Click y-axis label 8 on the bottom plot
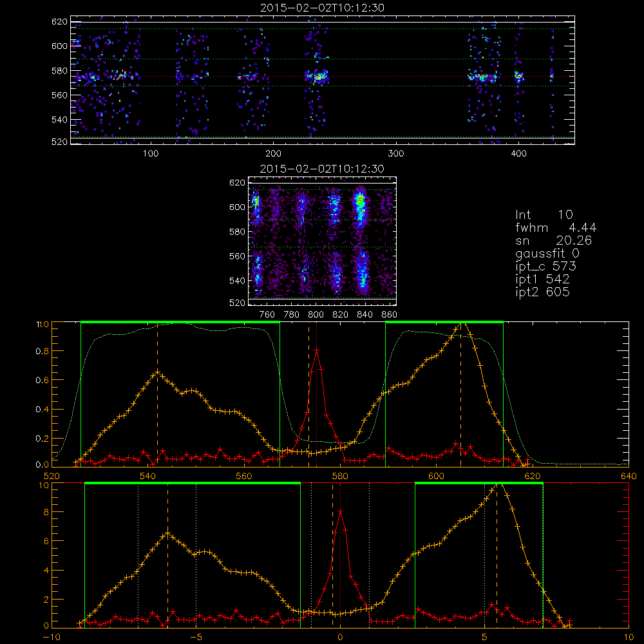The image size is (644, 644). point(46,512)
